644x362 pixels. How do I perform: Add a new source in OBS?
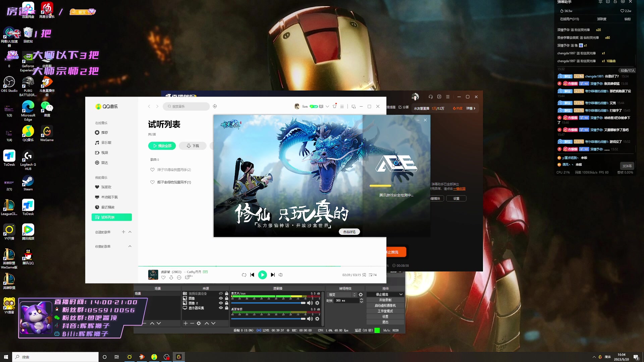(185, 323)
